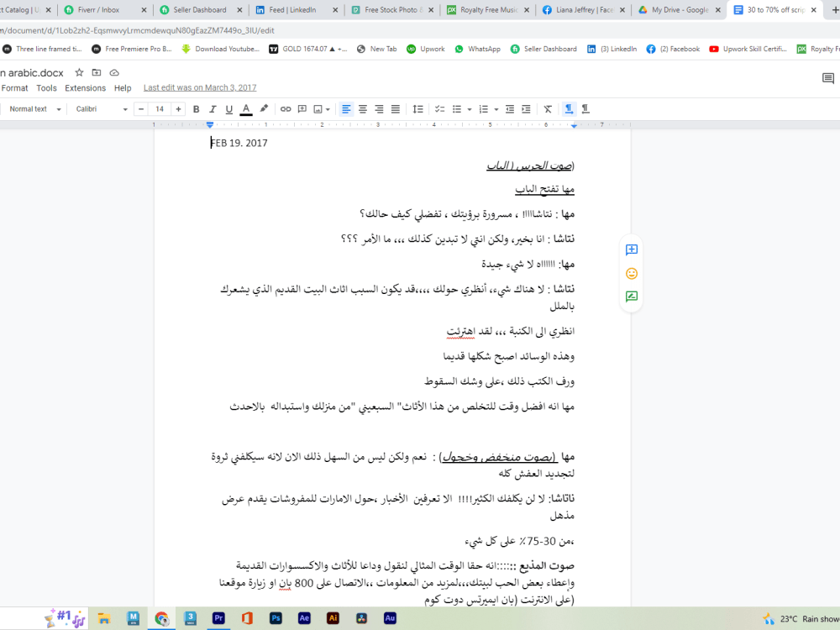Add a comment from the side margin button

632,249
